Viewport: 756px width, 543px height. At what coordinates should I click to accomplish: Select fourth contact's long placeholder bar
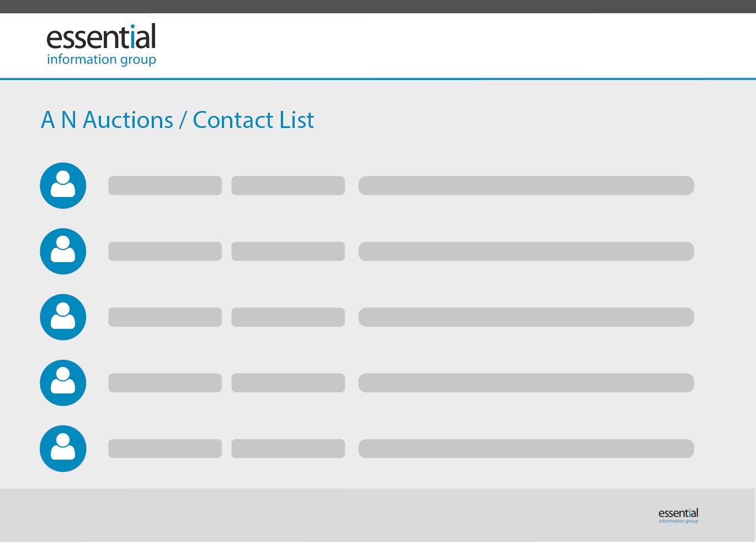tap(526, 382)
